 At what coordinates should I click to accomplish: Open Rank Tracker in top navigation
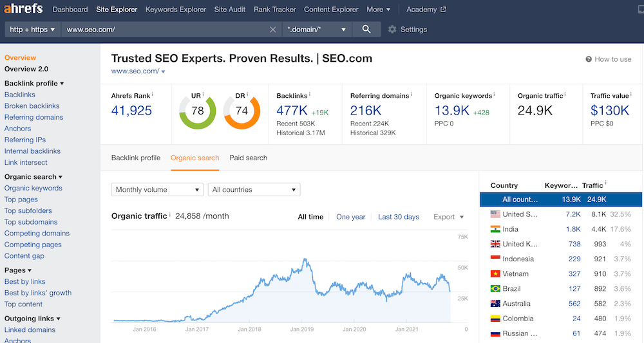click(275, 10)
